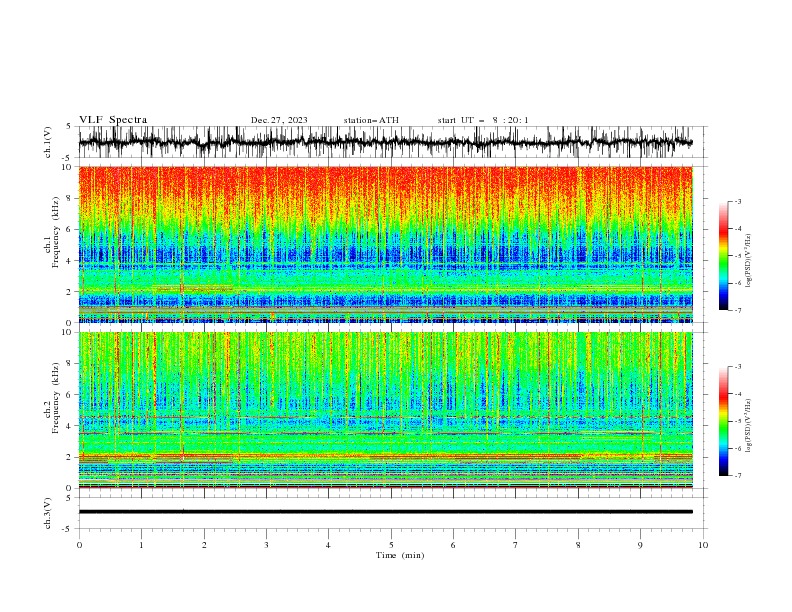This screenshot has height=612, width=792.
Task: Click time axis tick label '2'
Action: 204,545
